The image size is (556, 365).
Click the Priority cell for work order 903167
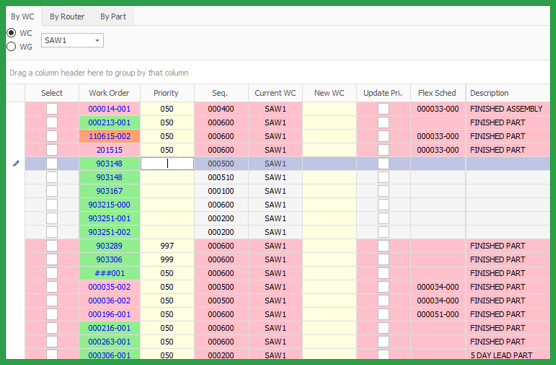point(167,191)
